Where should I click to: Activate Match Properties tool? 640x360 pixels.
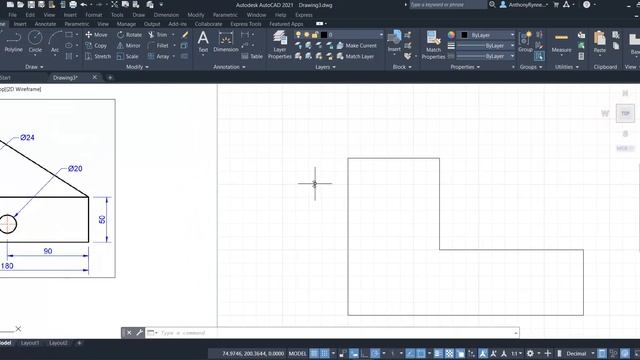433,45
